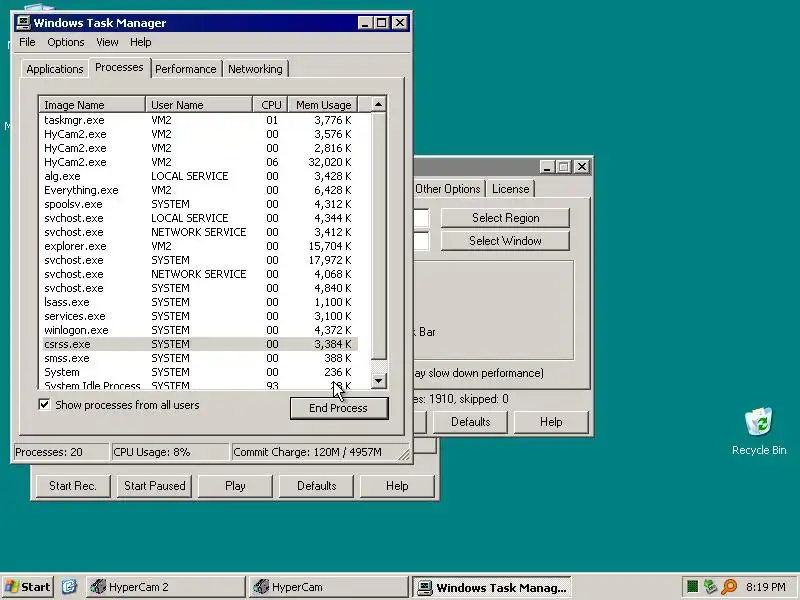Click Select Window button in HyperCam
800x600 pixels.
[505, 241]
